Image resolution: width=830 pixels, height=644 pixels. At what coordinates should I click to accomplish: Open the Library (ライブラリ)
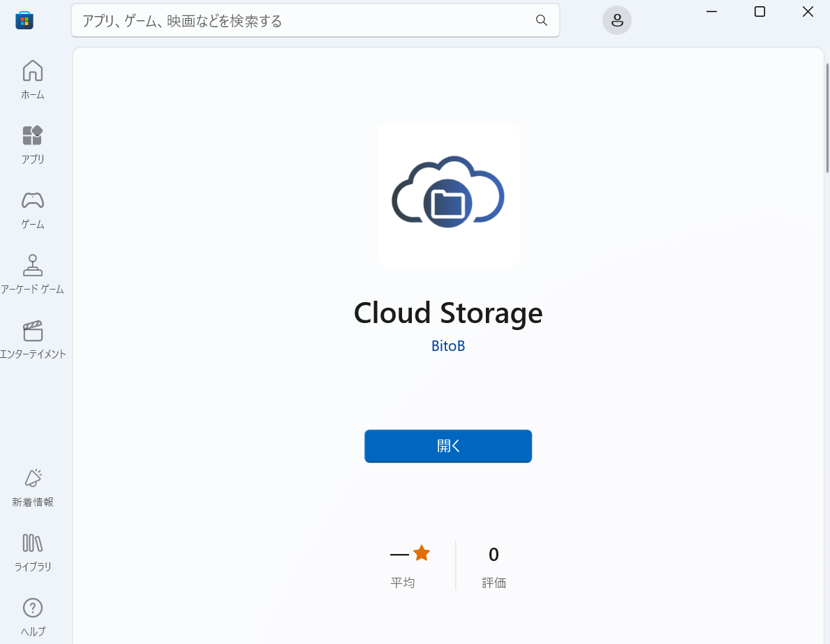[x=32, y=553]
